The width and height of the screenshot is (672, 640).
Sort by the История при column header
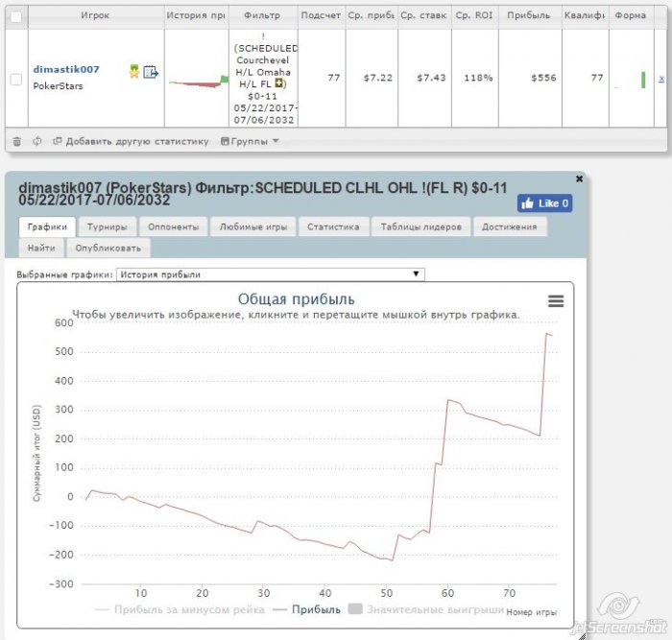(196, 15)
